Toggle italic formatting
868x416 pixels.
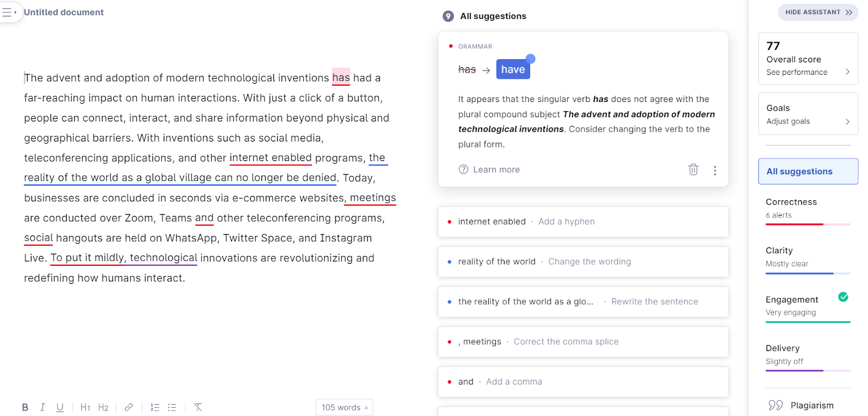click(42, 407)
